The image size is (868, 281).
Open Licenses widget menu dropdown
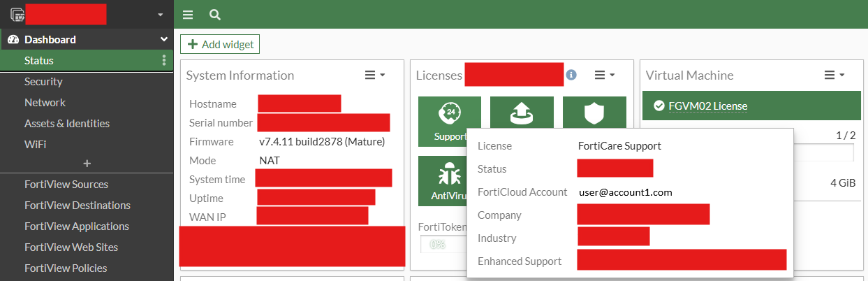(605, 75)
